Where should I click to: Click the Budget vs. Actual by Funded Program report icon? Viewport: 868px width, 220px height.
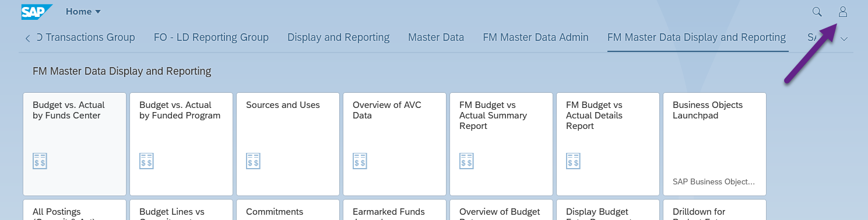(146, 161)
